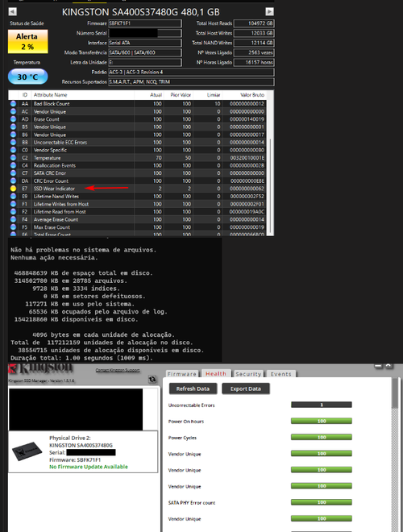Image resolution: width=403 pixels, height=532 pixels.
Task: Click the Export Data button
Action: [246, 389]
